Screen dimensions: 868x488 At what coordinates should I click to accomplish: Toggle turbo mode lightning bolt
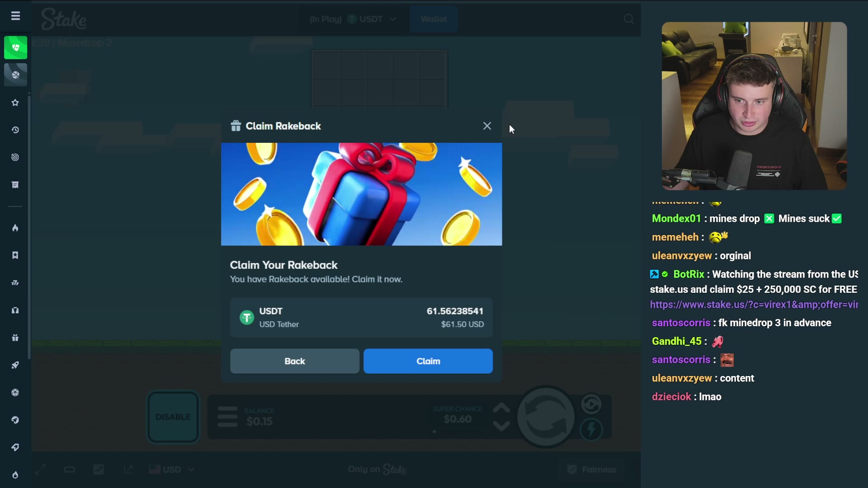591,429
